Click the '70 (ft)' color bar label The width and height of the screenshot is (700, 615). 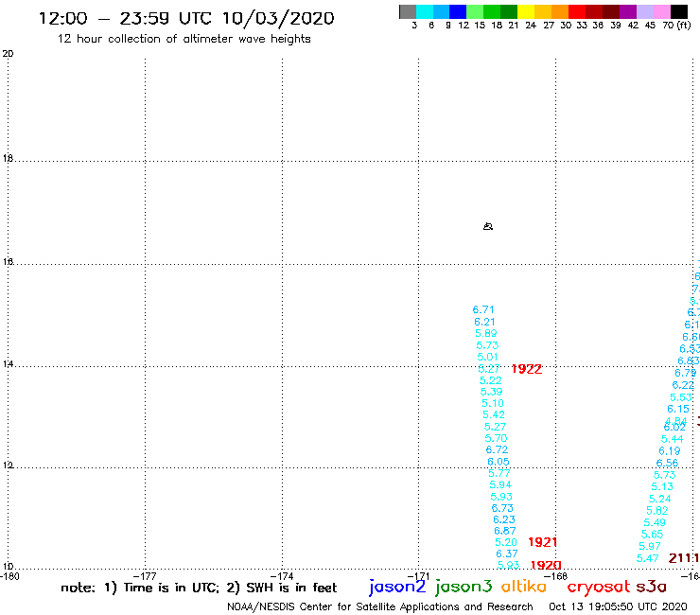676,26
